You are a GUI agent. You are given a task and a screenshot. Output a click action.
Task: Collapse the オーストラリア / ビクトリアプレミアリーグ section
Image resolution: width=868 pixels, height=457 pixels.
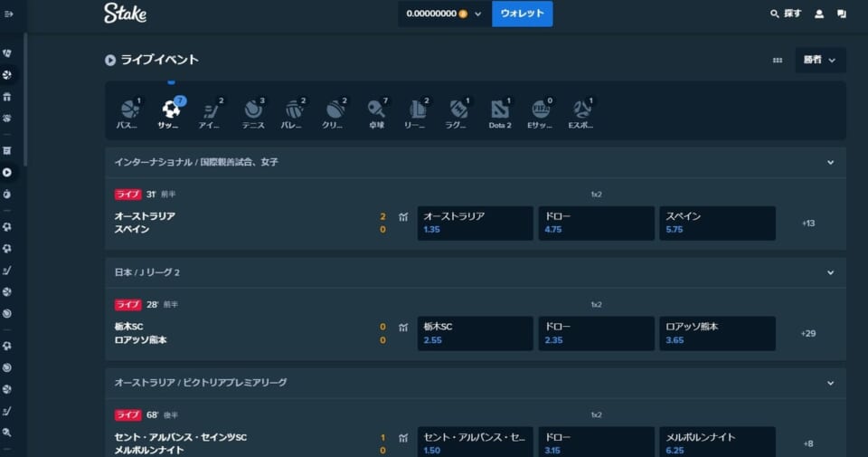pyautogui.click(x=830, y=383)
